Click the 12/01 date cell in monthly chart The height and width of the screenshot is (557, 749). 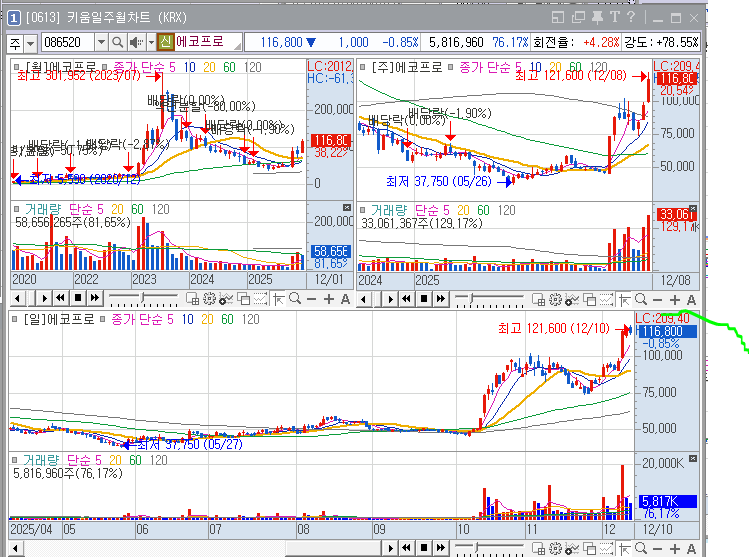tap(329, 279)
